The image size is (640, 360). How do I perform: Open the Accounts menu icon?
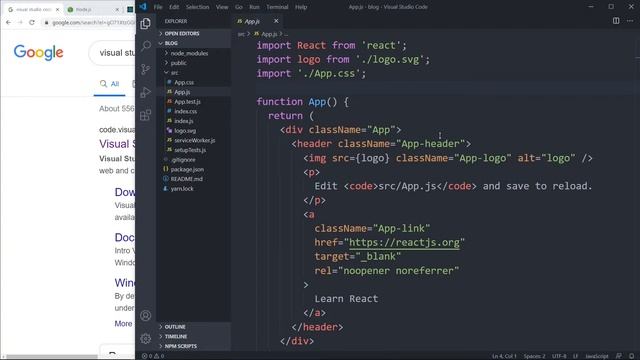(x=146, y=316)
